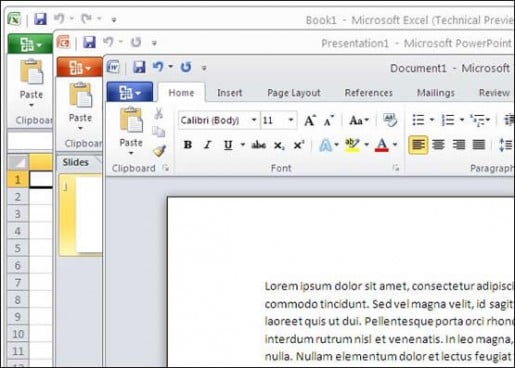
Task: Apply Strikethrough formatting
Action: click(259, 145)
